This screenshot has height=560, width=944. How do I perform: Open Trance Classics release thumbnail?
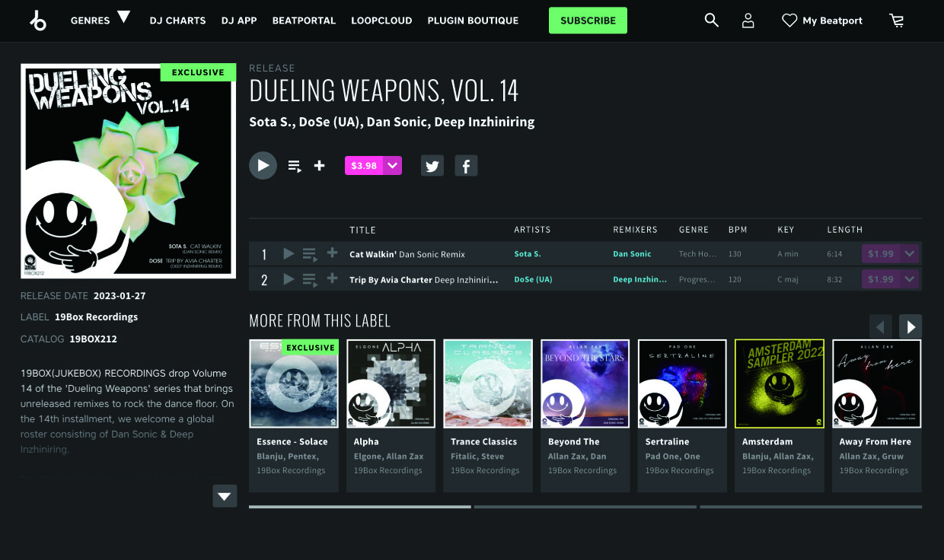click(x=488, y=383)
